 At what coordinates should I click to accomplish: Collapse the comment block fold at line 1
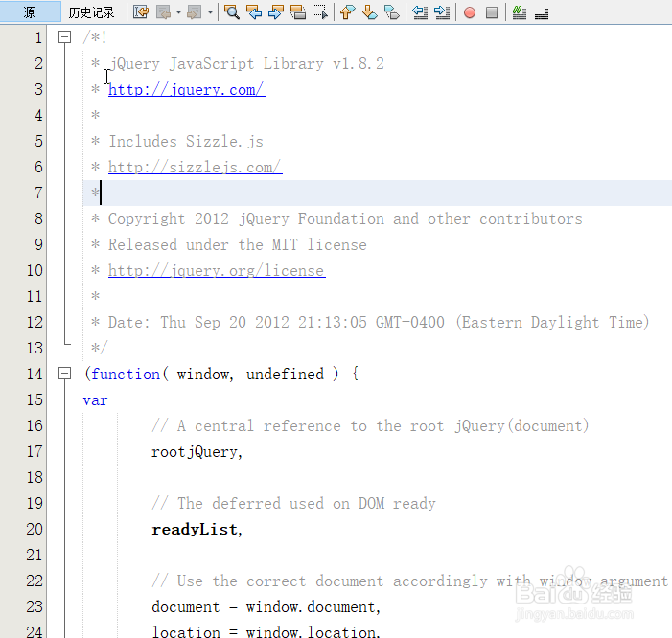[64, 37]
